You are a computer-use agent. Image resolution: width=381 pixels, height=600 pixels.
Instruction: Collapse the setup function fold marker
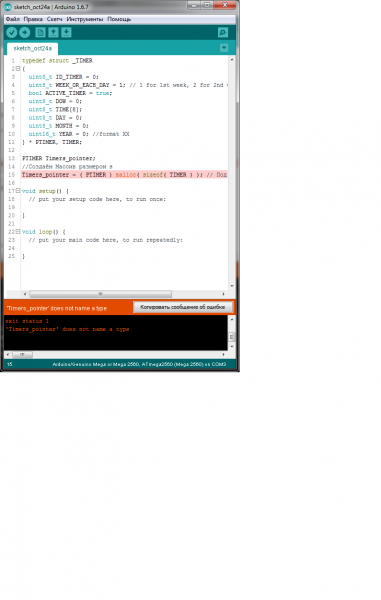(18, 191)
